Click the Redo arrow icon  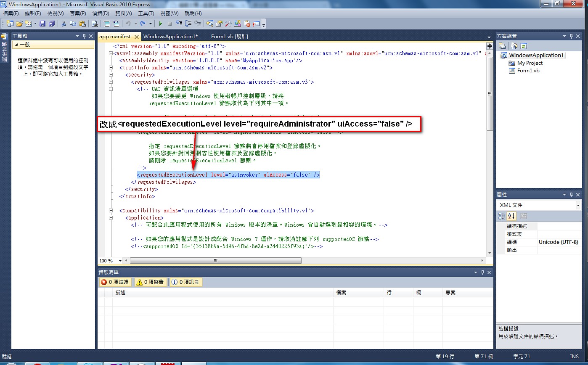coord(143,24)
